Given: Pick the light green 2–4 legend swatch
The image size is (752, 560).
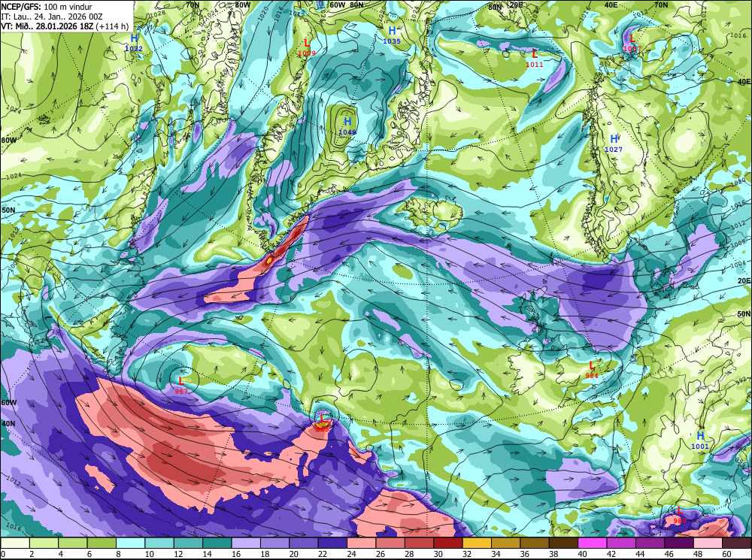Looking at the screenshot, I should point(44,543).
